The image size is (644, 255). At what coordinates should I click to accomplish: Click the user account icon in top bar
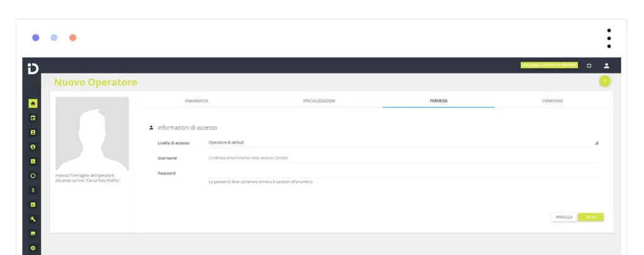pos(606,65)
